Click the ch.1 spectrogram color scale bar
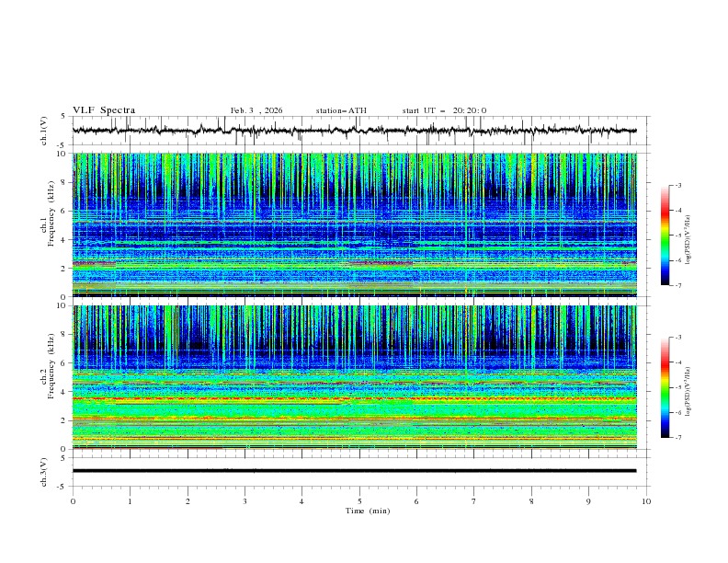The image size is (728, 563). (665, 236)
